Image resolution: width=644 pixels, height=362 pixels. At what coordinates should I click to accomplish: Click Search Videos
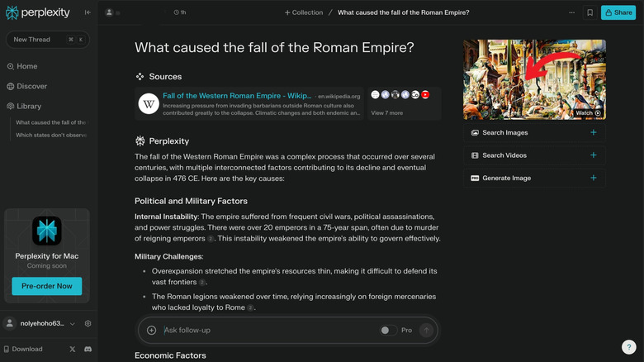click(x=534, y=155)
